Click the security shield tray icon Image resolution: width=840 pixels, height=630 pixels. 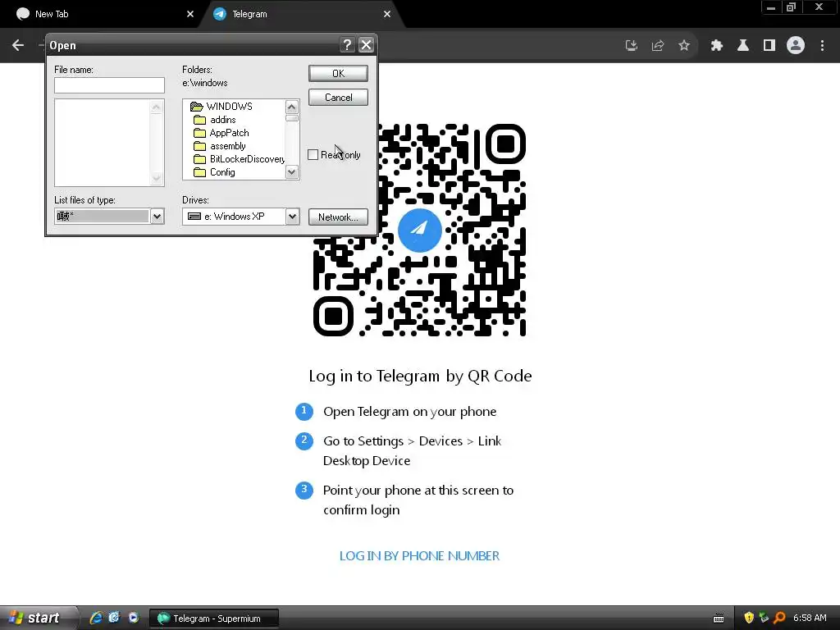[x=748, y=618]
